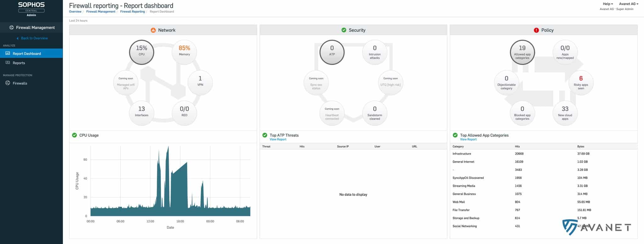The width and height of the screenshot is (644, 244).
Task: Click the Firewalls globe icon in sidebar
Action: pyautogui.click(x=8, y=83)
